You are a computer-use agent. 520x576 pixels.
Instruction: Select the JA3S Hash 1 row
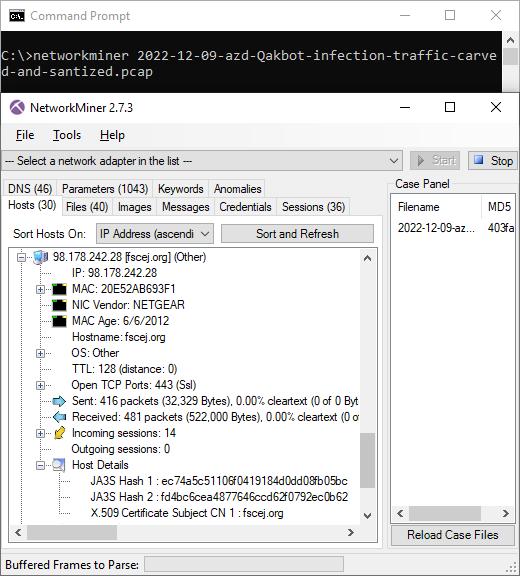tap(219, 481)
